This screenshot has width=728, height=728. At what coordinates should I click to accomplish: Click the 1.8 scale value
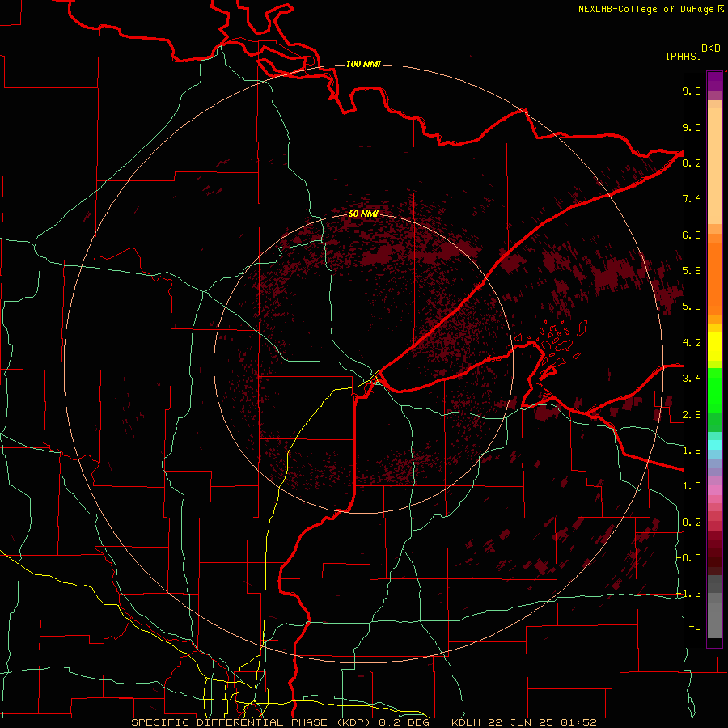pos(692,451)
